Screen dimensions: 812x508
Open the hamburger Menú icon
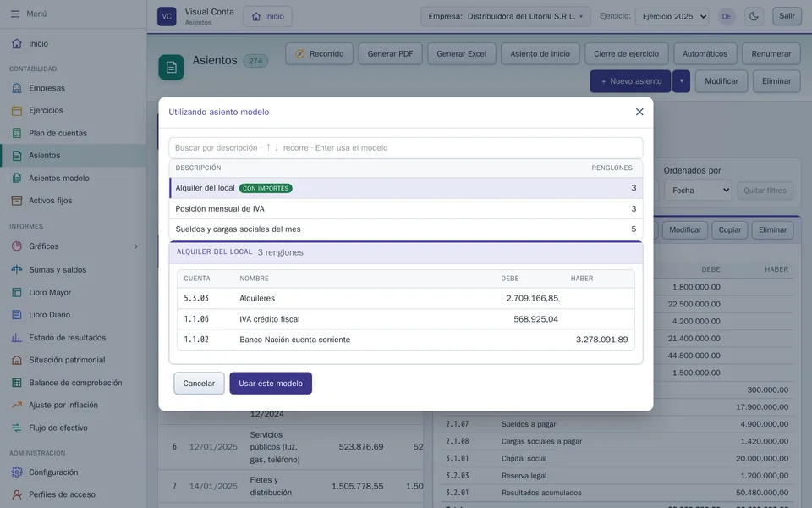(x=15, y=14)
